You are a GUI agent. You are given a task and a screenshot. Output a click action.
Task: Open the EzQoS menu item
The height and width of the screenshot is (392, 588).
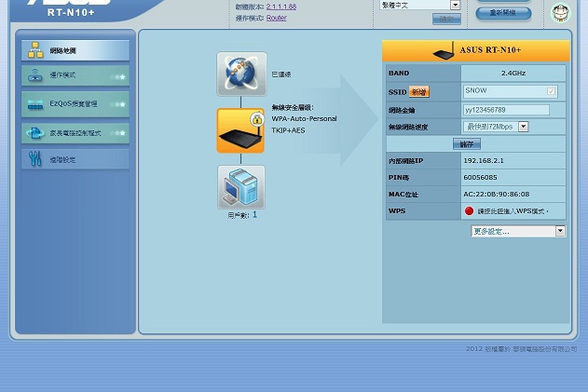click(x=75, y=103)
